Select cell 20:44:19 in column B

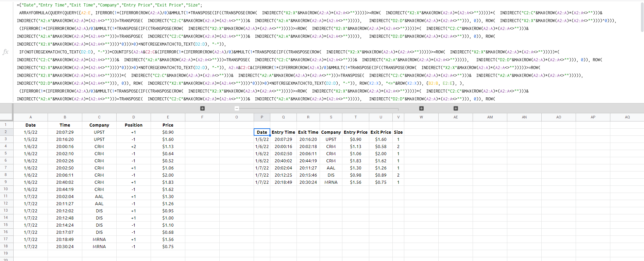(x=65, y=189)
